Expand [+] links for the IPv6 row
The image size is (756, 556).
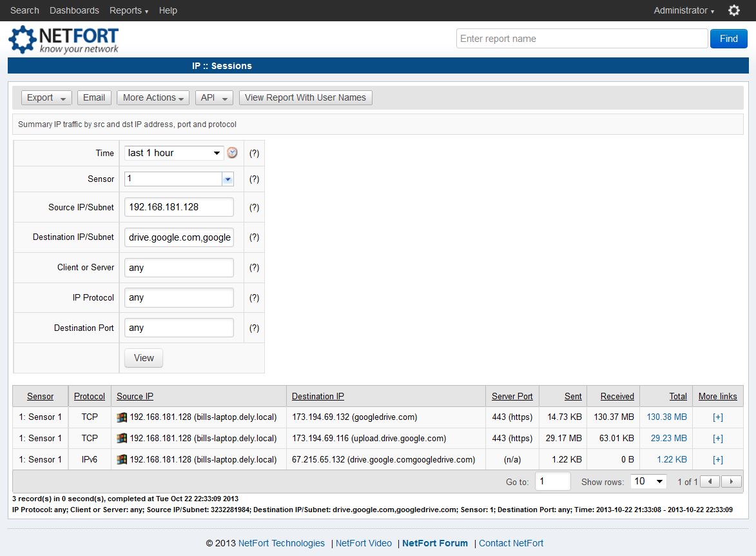pyautogui.click(x=718, y=459)
